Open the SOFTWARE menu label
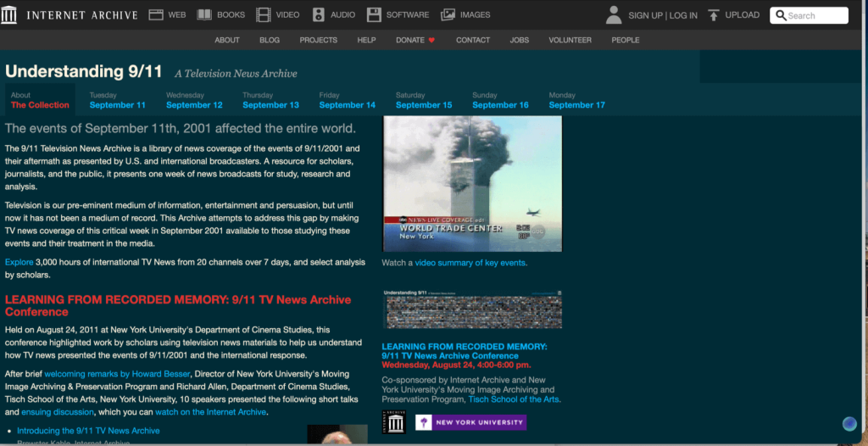The height and width of the screenshot is (446, 868). click(408, 15)
